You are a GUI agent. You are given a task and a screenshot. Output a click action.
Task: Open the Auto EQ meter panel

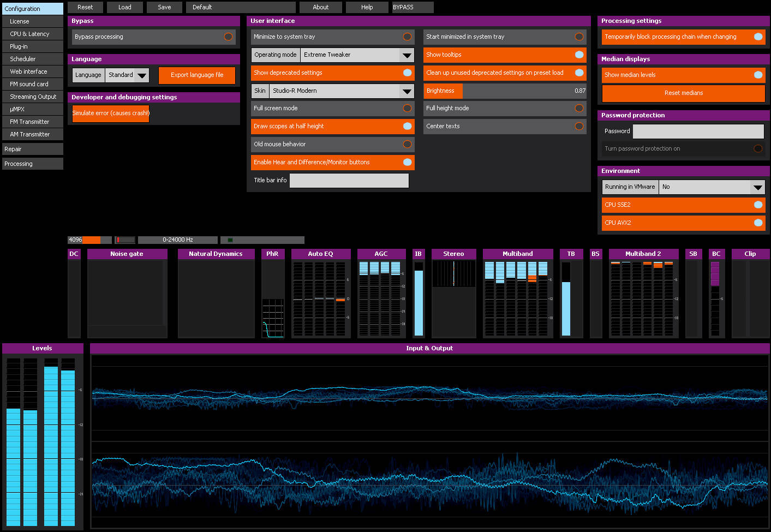(x=320, y=293)
